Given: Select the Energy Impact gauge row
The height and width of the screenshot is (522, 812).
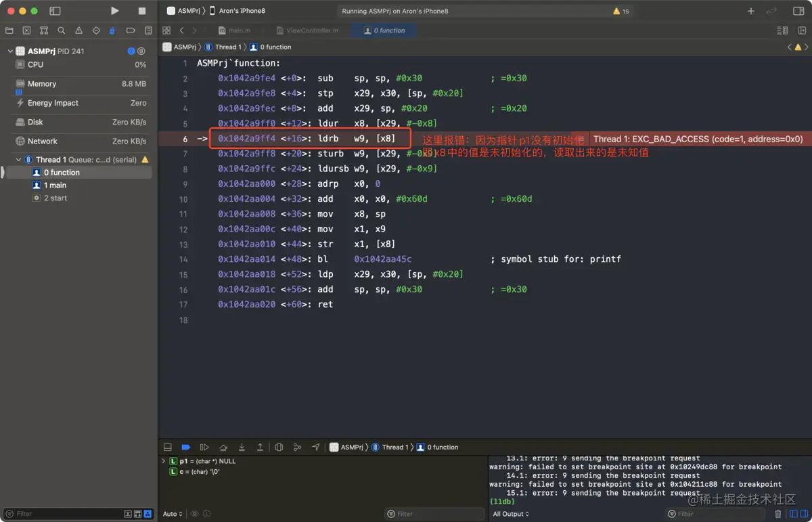Looking at the screenshot, I should (79, 103).
